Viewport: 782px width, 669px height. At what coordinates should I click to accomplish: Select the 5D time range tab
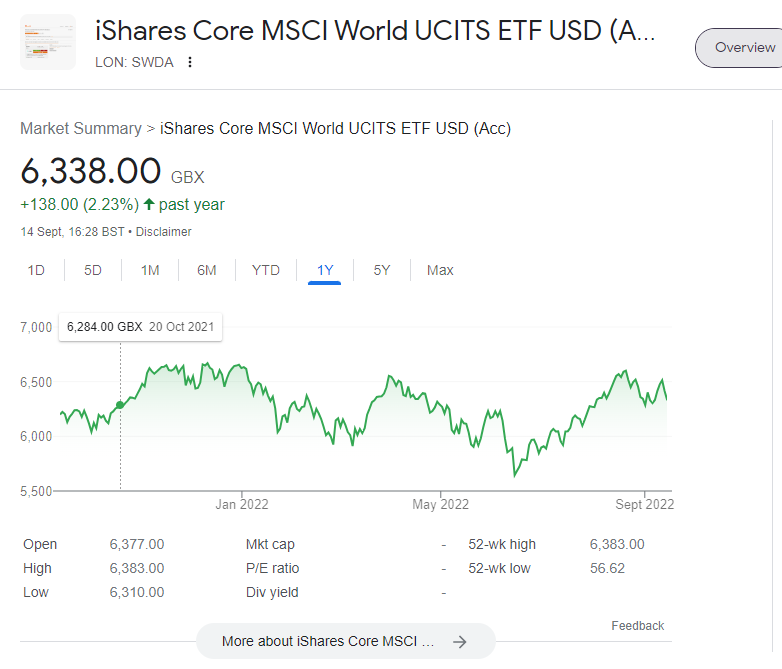pos(93,270)
